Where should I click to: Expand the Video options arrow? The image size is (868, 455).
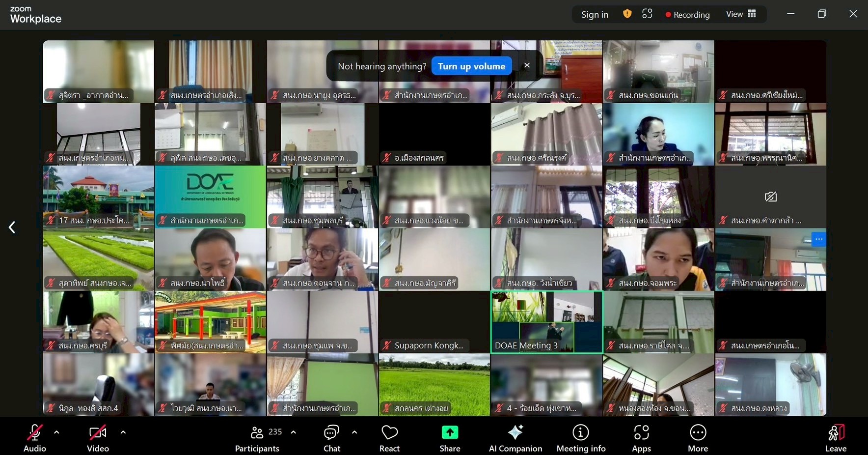(x=123, y=432)
